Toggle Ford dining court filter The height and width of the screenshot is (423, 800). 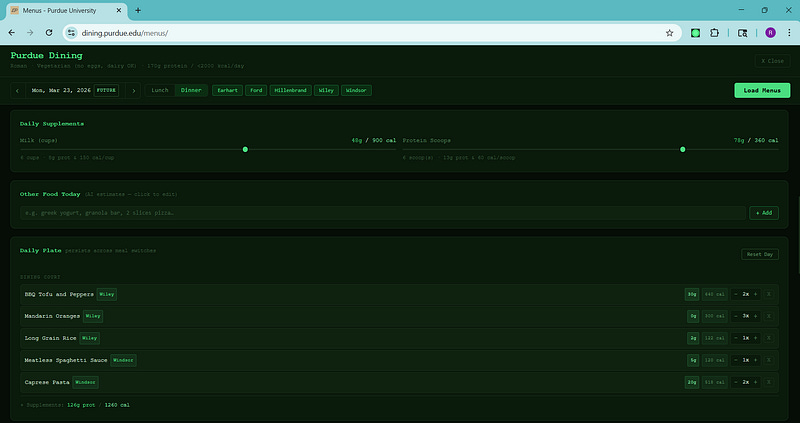[256, 90]
